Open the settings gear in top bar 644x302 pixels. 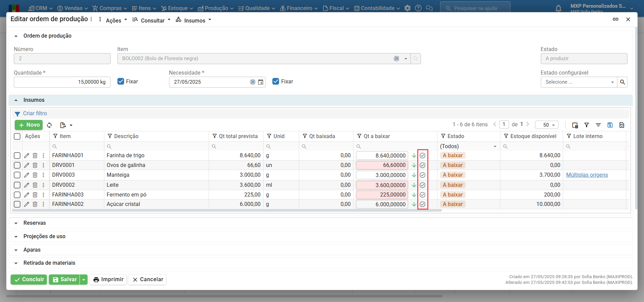point(408,8)
